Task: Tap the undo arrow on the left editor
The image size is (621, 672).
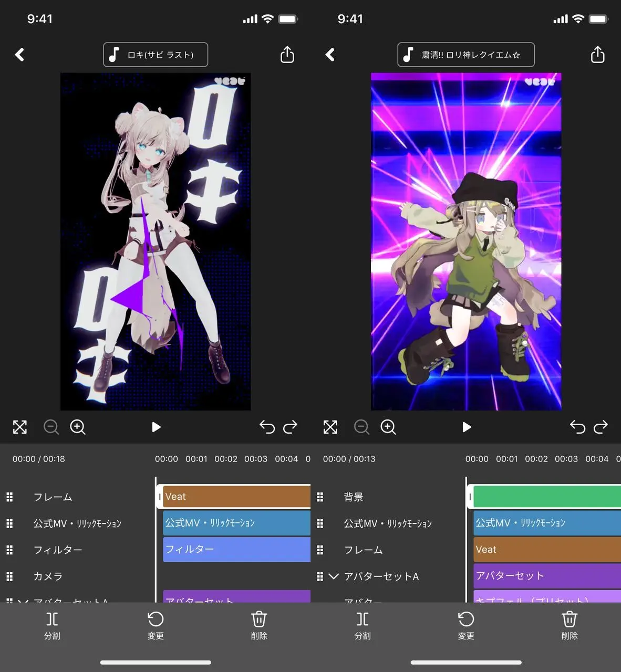Action: pos(267,427)
